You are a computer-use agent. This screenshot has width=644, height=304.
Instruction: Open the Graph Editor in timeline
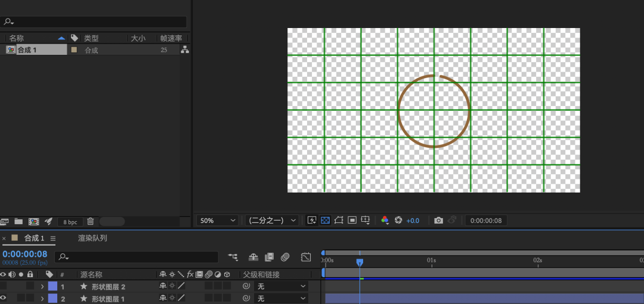click(306, 257)
